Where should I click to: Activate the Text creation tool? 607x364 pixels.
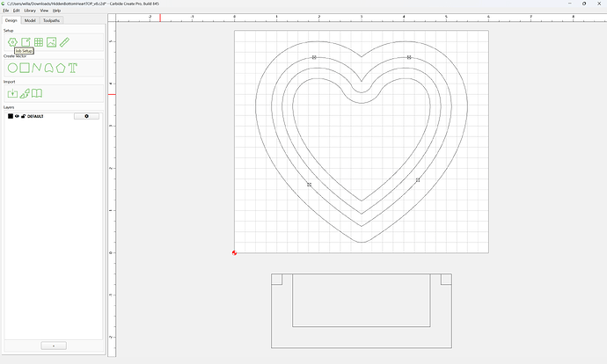tap(73, 68)
